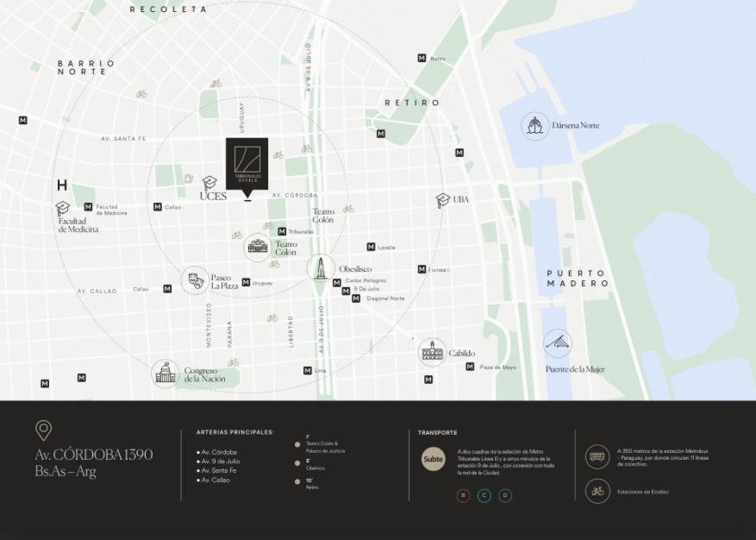Click the Facultad de Medicina graduation cap

click(62, 208)
